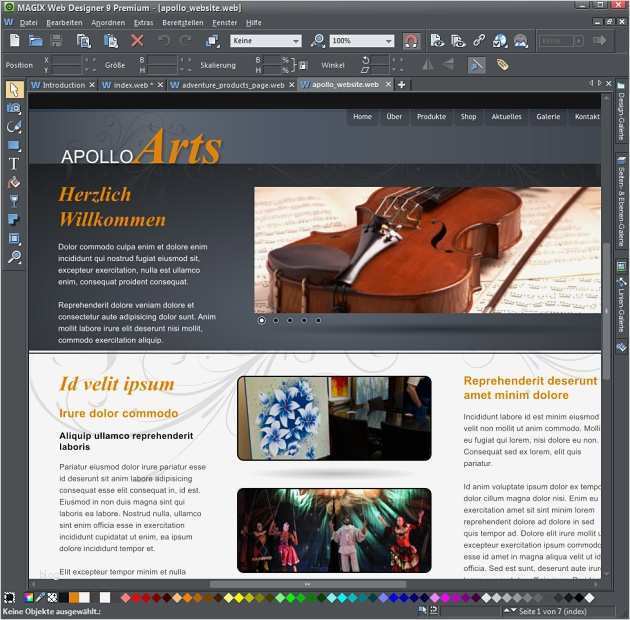Open the 100% zoom level dropdown
The image size is (630, 620).
(362, 41)
